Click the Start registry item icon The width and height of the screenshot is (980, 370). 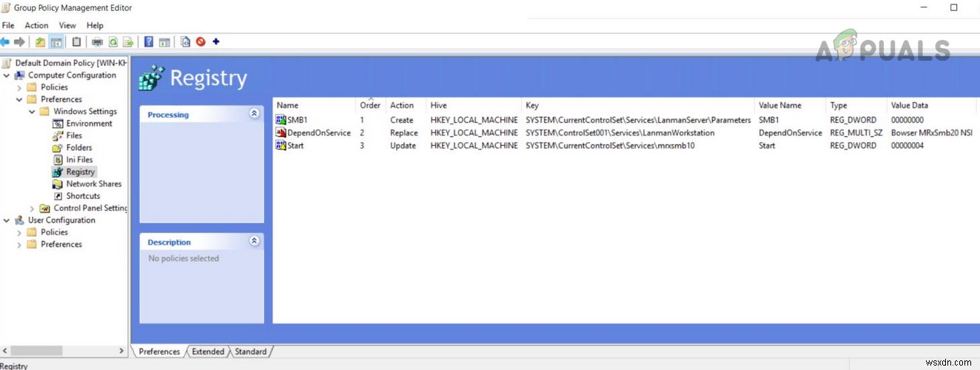281,146
